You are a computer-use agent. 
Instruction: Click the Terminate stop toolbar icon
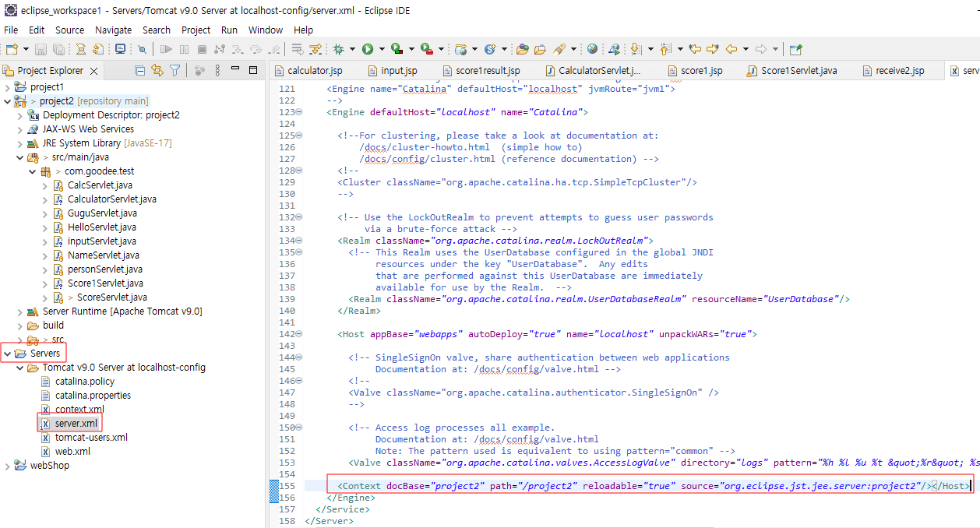[202, 49]
